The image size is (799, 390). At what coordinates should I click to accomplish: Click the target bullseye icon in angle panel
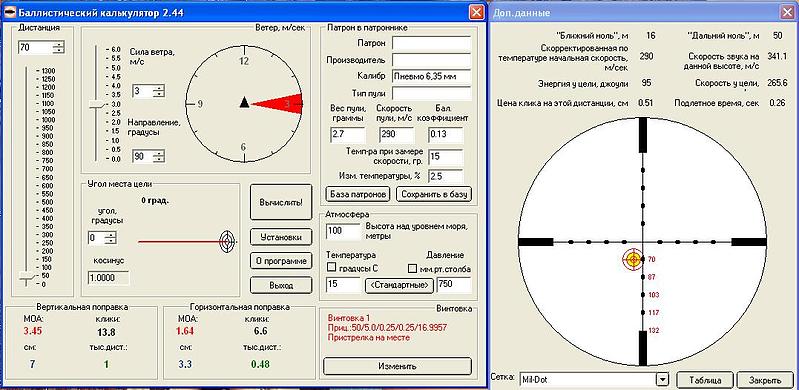click(228, 242)
